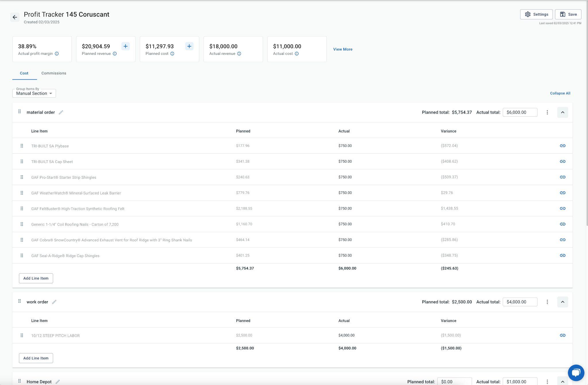Click link icon on TRI-BUILT SA Plybase row
The width and height of the screenshot is (588, 385).
562,146
